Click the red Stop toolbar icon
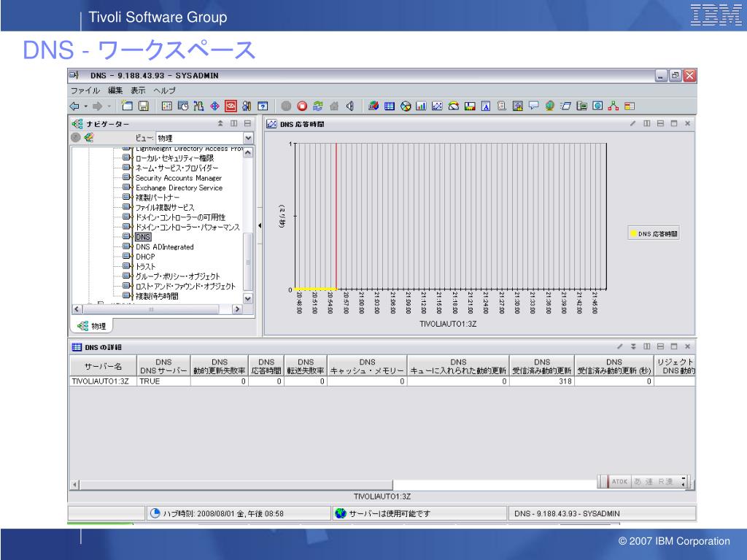The width and height of the screenshot is (747, 560). [x=302, y=106]
